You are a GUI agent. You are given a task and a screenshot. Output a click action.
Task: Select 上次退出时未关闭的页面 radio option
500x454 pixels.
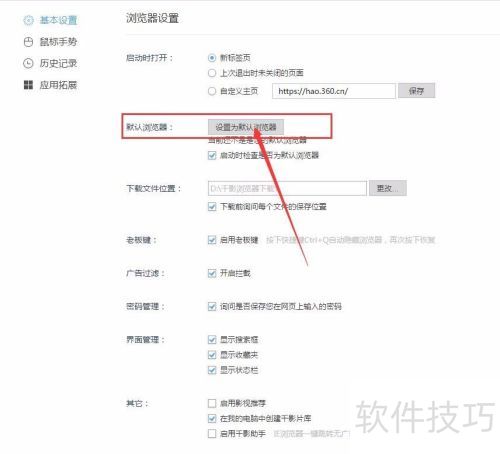coord(212,73)
